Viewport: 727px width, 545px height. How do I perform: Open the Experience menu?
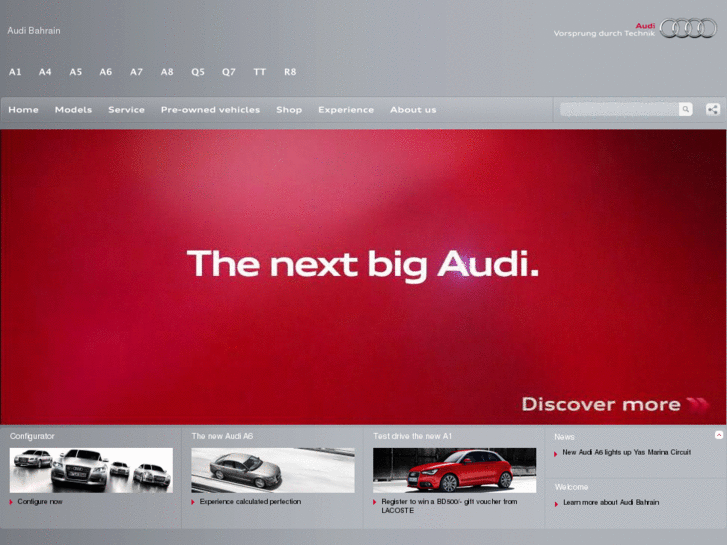(346, 110)
